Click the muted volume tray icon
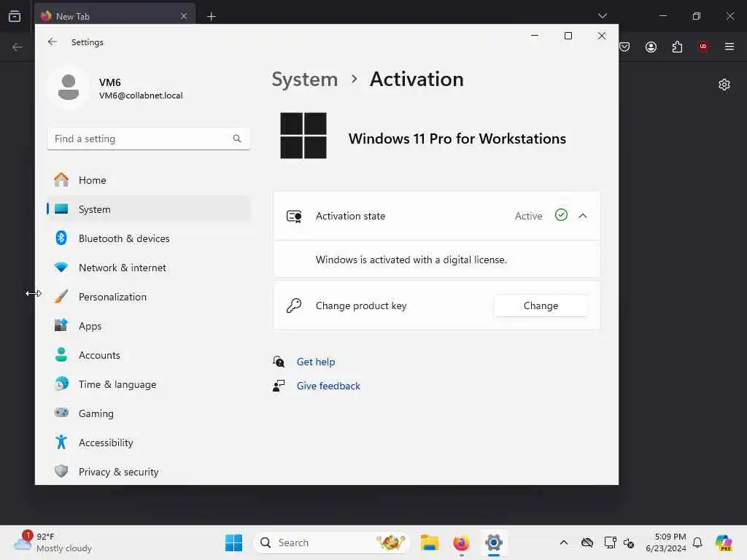Image resolution: width=747 pixels, height=560 pixels. 629,542
